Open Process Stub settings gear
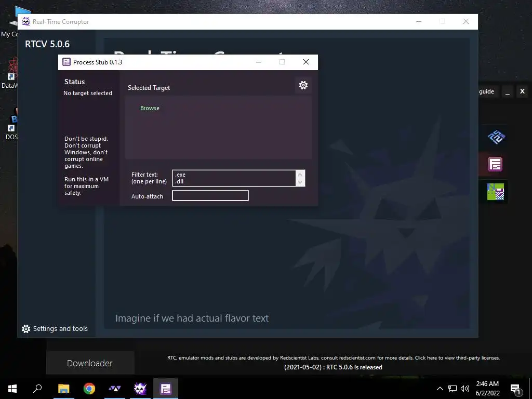Screen dimensions: 532x399 (303, 85)
